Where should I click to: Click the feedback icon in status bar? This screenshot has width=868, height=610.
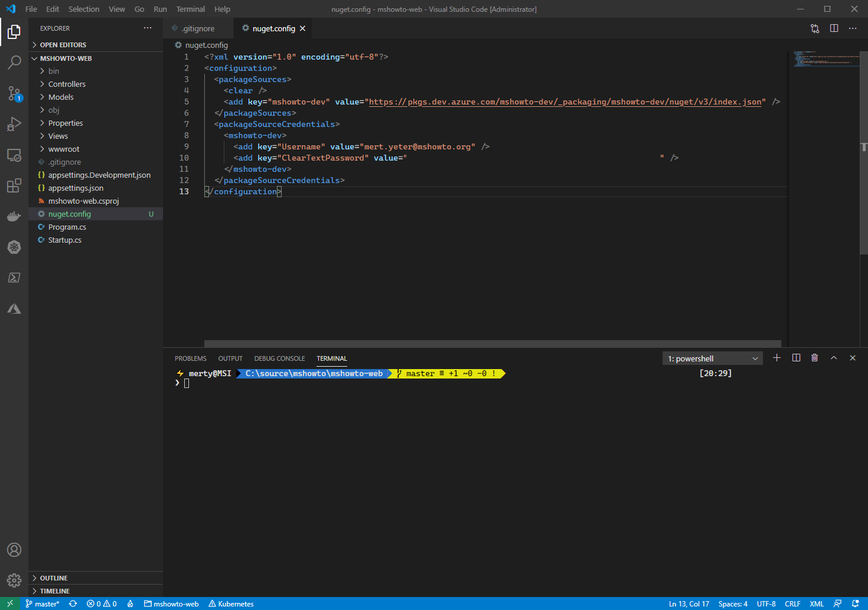pos(837,604)
